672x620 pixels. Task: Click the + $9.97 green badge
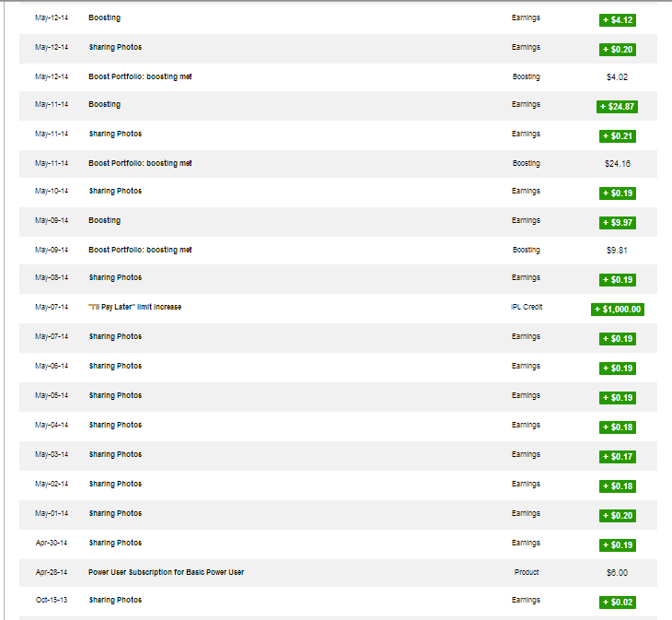[617, 223]
